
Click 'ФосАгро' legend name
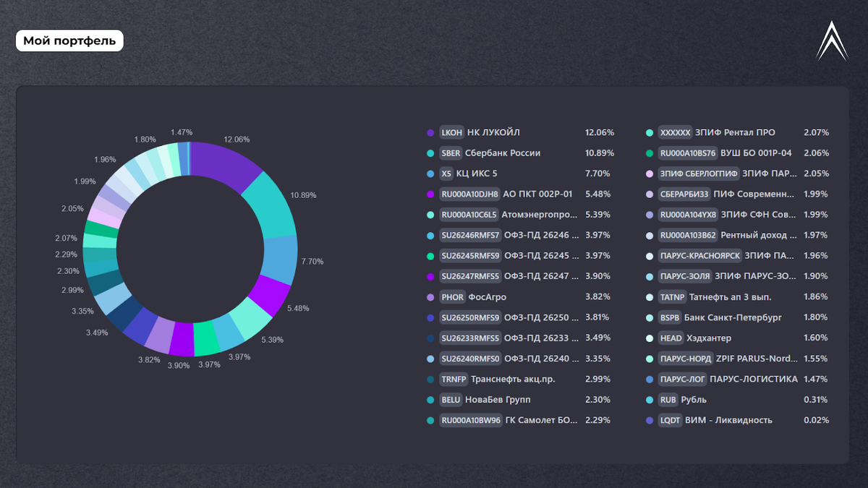488,297
